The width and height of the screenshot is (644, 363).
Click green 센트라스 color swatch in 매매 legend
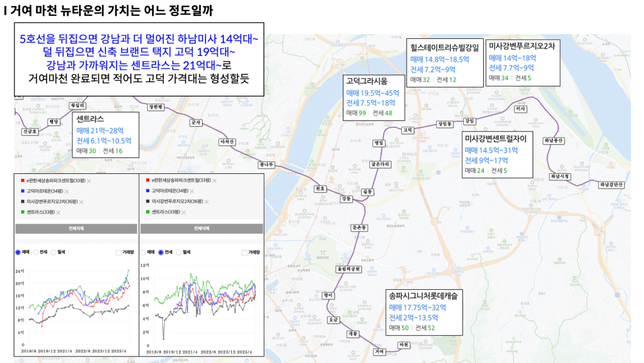click(x=22, y=212)
